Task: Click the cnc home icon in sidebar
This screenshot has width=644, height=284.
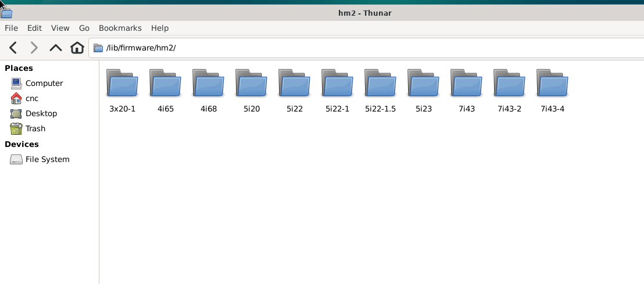Action: pyautogui.click(x=16, y=99)
